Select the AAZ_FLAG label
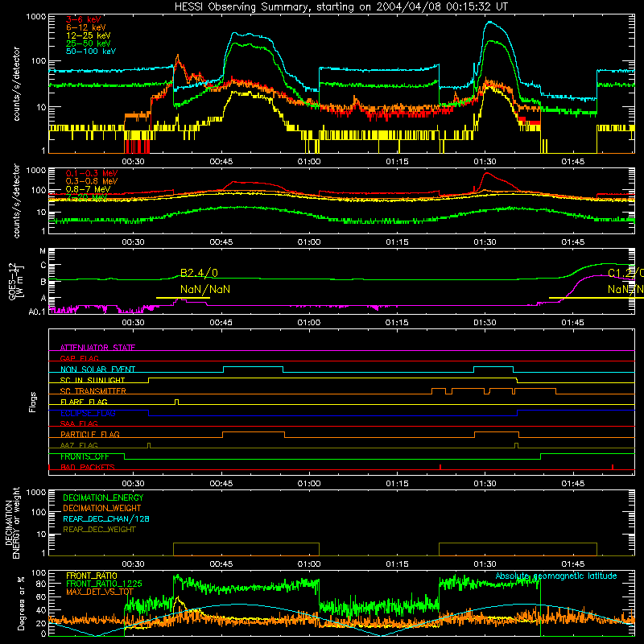Screen dimensions: 644x644 tap(79, 445)
